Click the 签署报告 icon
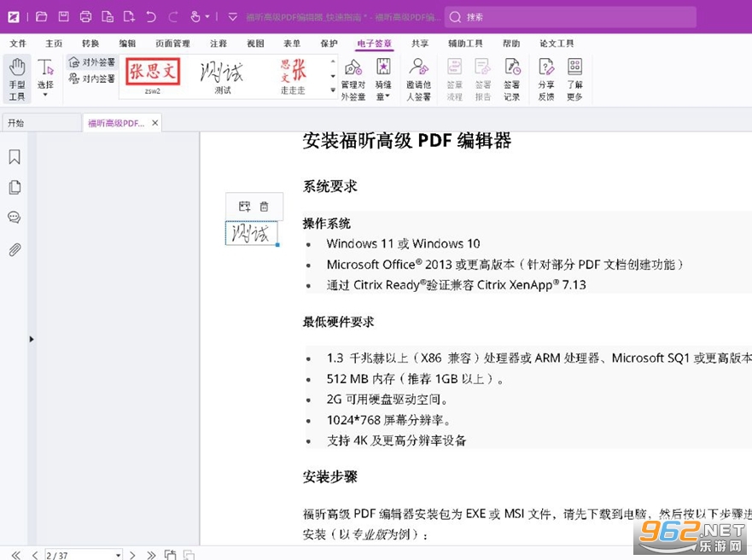This screenshot has height=560, width=752. click(483, 79)
